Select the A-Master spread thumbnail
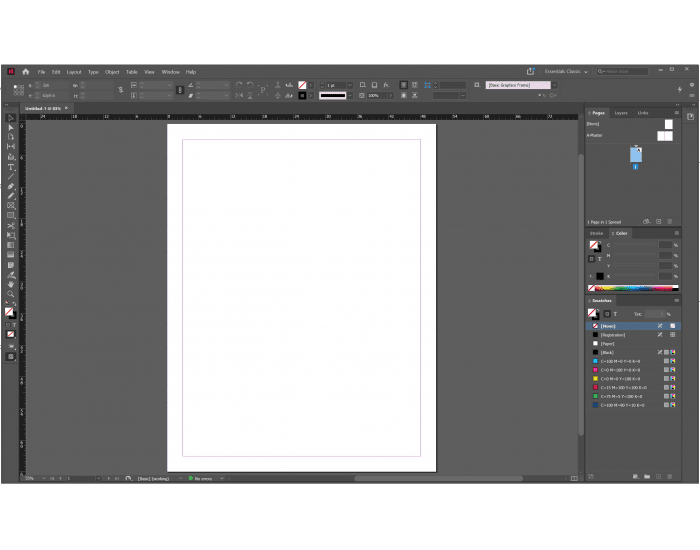 click(665, 136)
